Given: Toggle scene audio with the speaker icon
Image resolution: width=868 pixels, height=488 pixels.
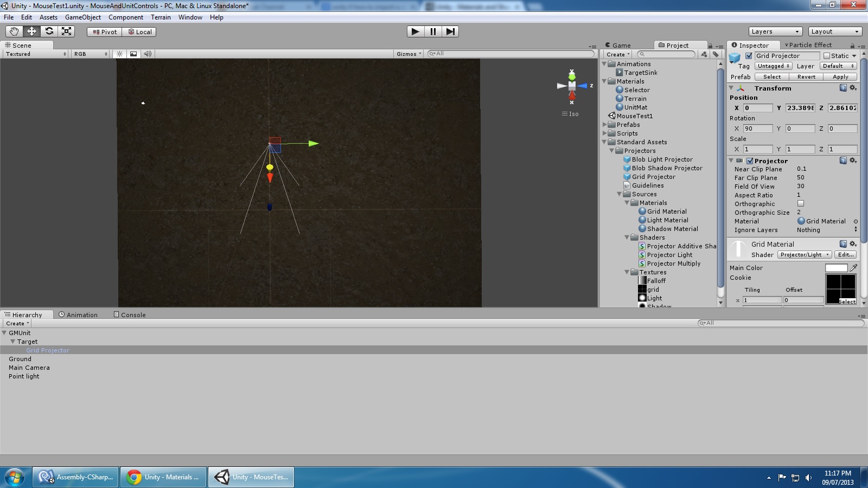Looking at the screenshot, I should (x=147, y=54).
